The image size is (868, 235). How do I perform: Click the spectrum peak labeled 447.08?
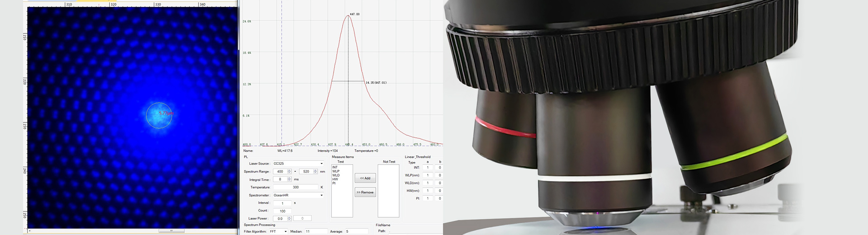tap(348, 16)
